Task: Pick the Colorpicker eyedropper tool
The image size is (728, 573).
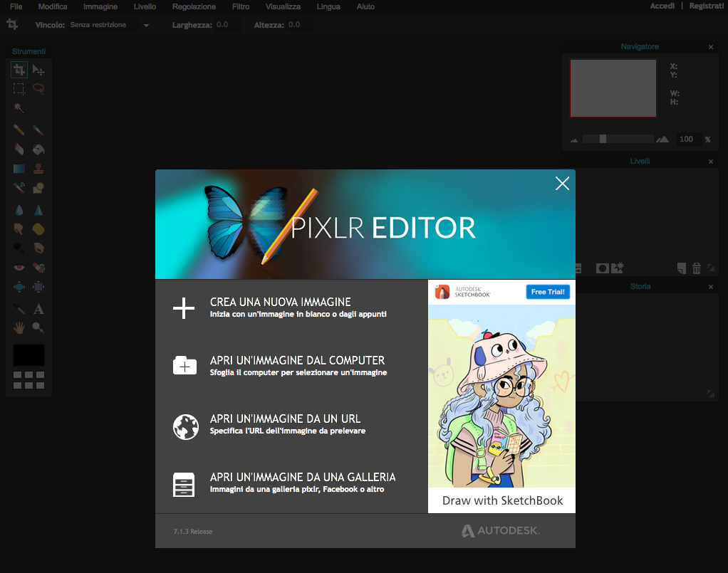Action: click(x=19, y=309)
